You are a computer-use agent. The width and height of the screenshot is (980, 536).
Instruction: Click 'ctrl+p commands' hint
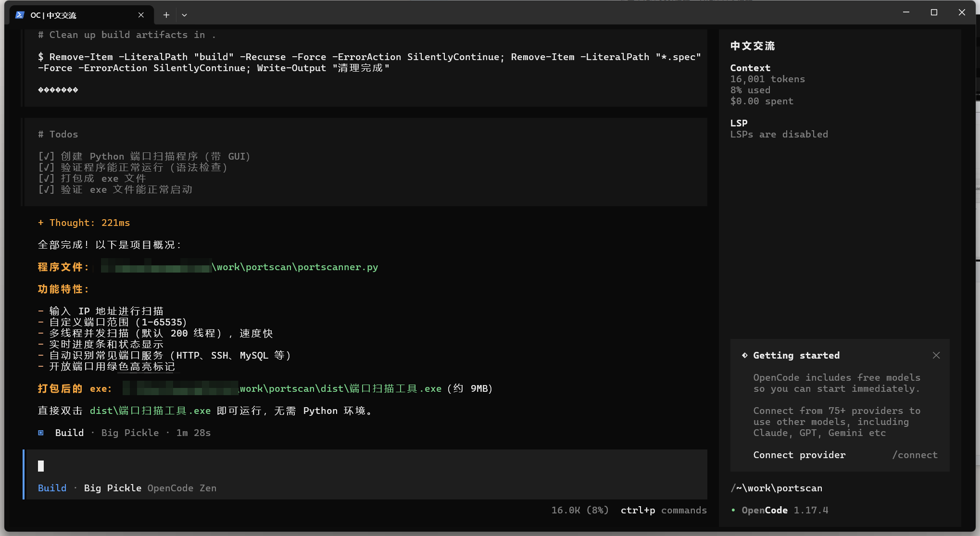pyautogui.click(x=664, y=510)
